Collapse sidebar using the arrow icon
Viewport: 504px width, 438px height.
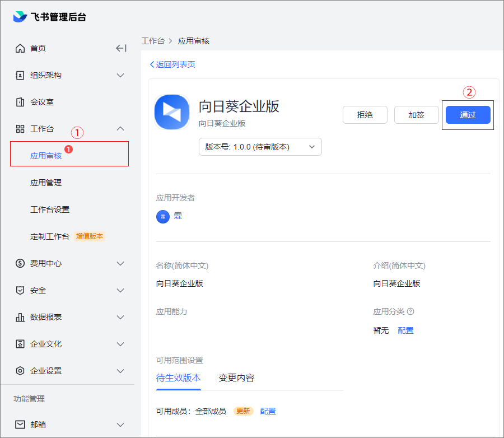point(121,48)
